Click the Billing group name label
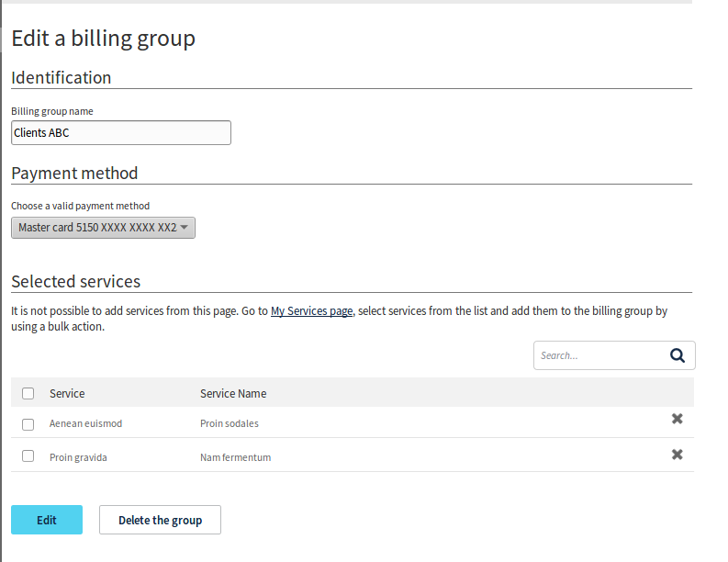The image size is (728, 562). pos(52,111)
